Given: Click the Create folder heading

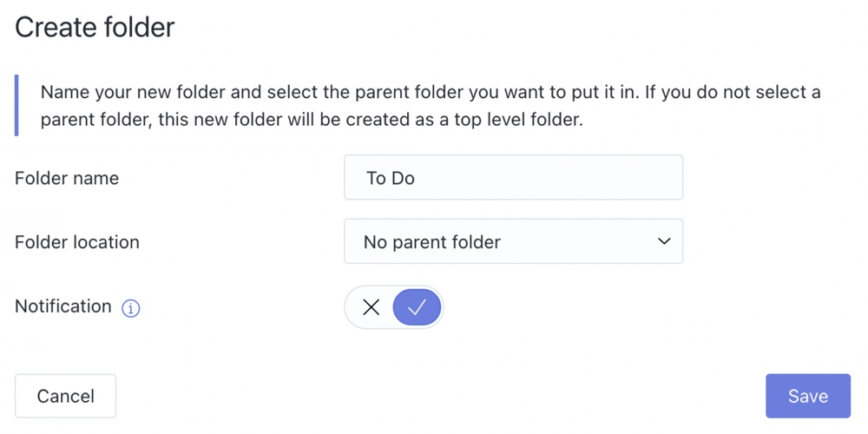Looking at the screenshot, I should point(95,27).
